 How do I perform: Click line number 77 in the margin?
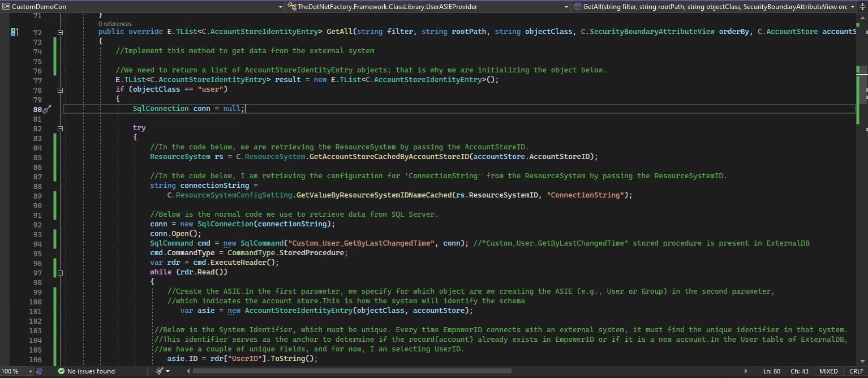pos(37,80)
